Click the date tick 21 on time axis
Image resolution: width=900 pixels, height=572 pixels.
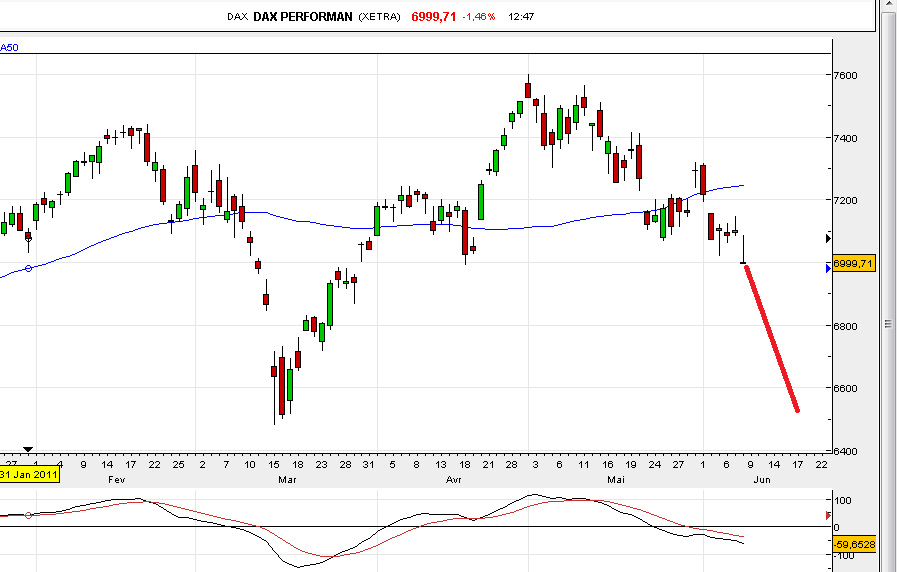(488, 465)
